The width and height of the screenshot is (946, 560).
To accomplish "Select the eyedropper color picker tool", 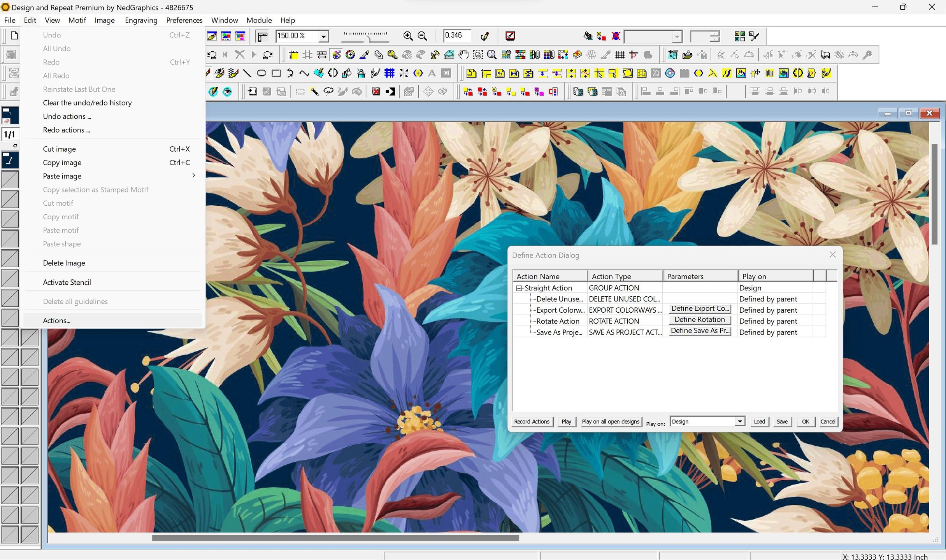I will pos(364,55).
